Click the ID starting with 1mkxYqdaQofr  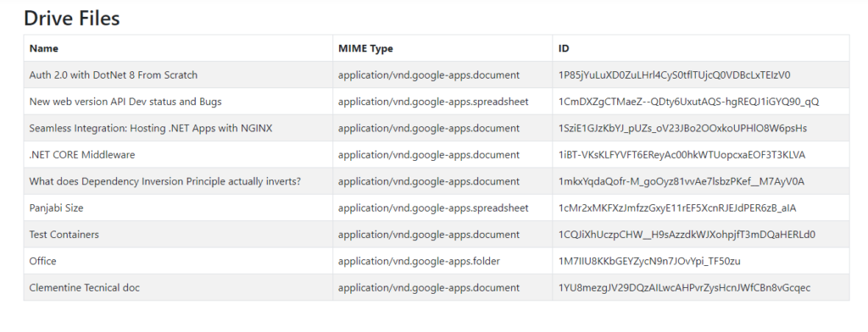(x=682, y=181)
